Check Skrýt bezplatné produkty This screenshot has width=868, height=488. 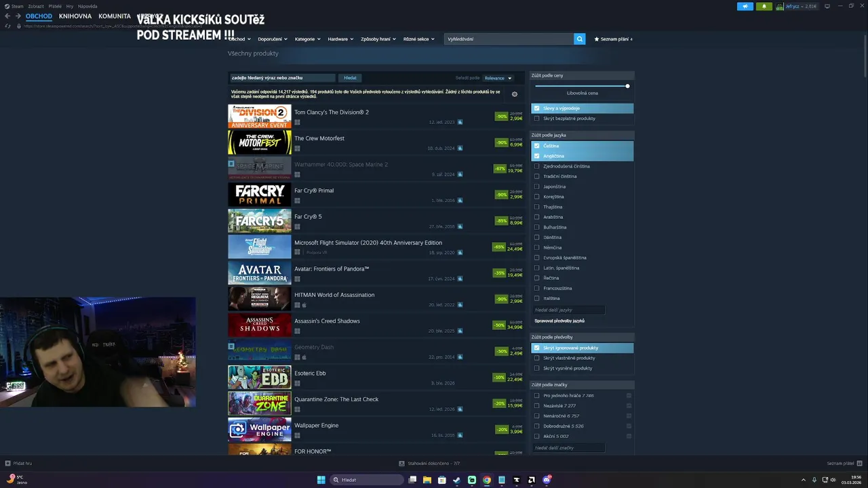[x=536, y=118]
